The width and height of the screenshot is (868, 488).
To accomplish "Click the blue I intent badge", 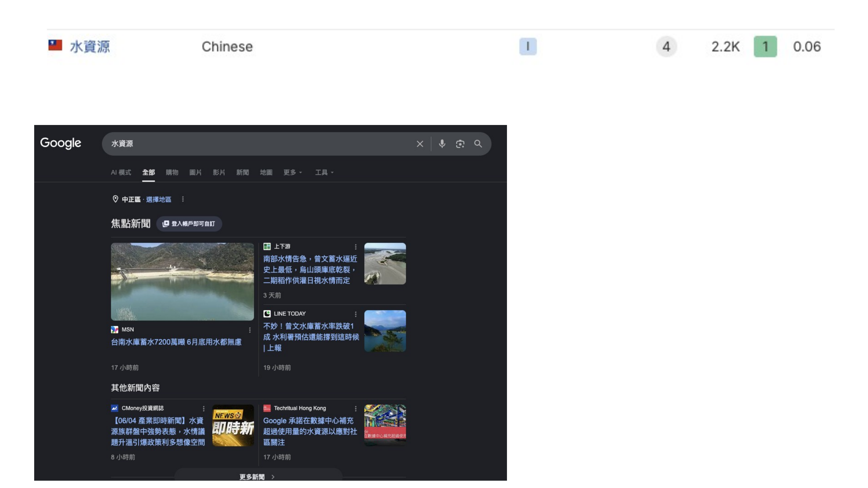I will (x=528, y=46).
